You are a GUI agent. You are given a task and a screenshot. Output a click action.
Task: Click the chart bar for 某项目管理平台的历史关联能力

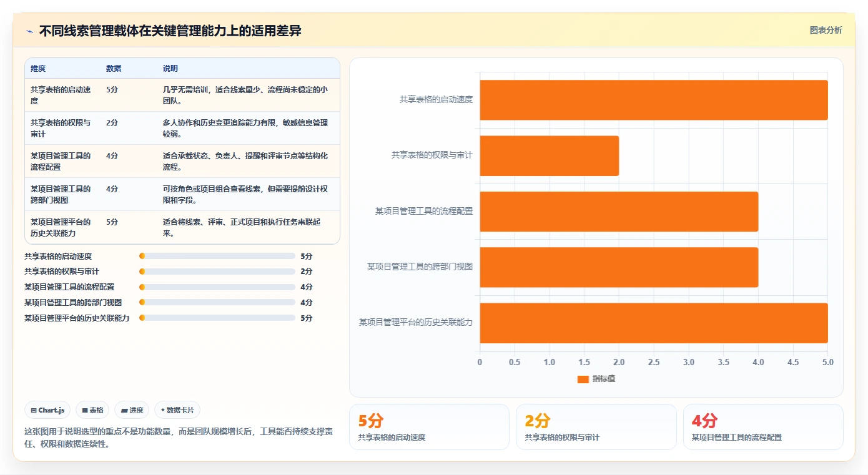click(x=654, y=323)
